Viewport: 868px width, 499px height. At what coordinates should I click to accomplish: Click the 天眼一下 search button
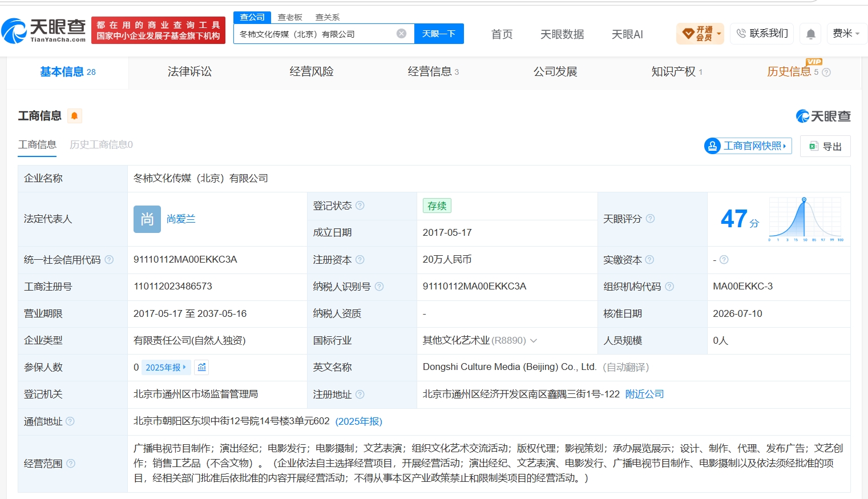tap(439, 34)
